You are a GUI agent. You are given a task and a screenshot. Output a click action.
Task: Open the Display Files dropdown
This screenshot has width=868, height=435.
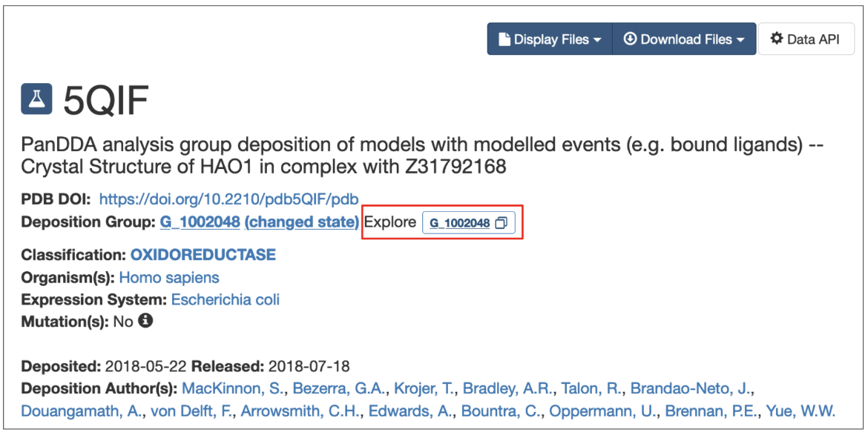pyautogui.click(x=549, y=39)
